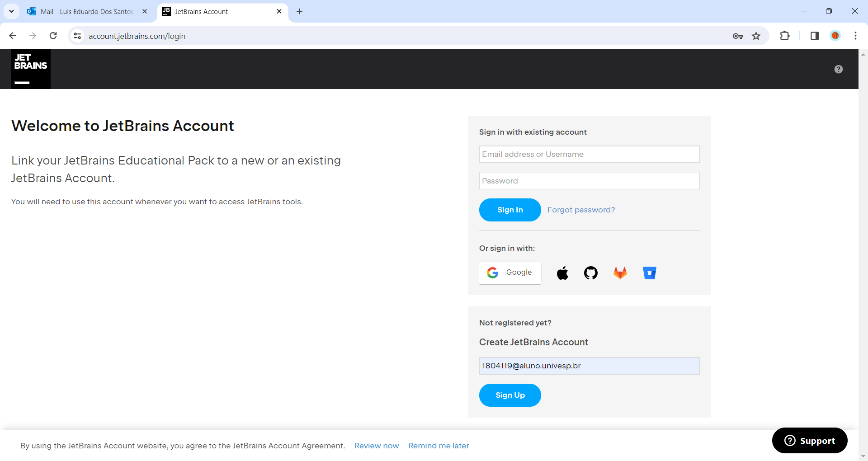The height and width of the screenshot is (461, 868).
Task: Click the Sign In button
Action: click(x=510, y=210)
